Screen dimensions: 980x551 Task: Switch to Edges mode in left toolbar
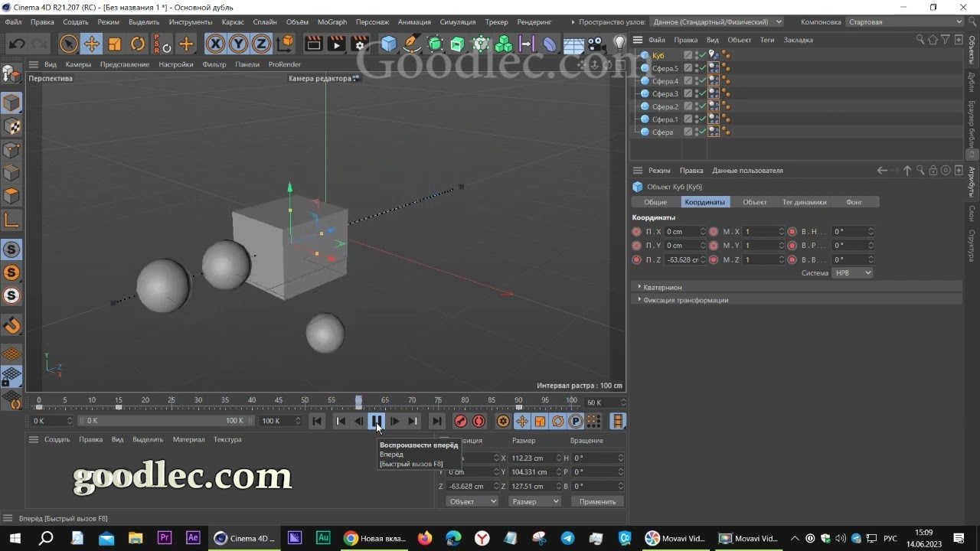point(11,174)
